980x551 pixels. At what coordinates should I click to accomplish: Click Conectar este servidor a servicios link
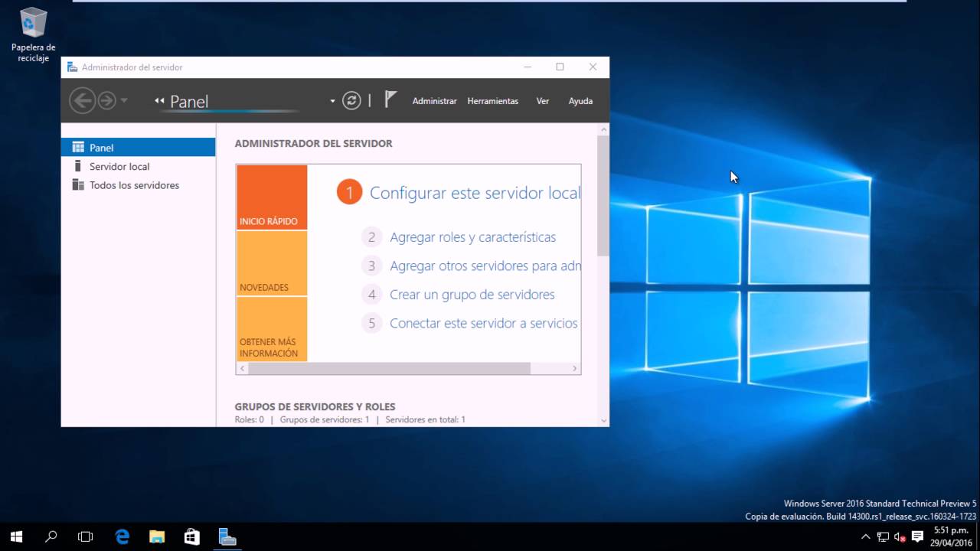484,323
